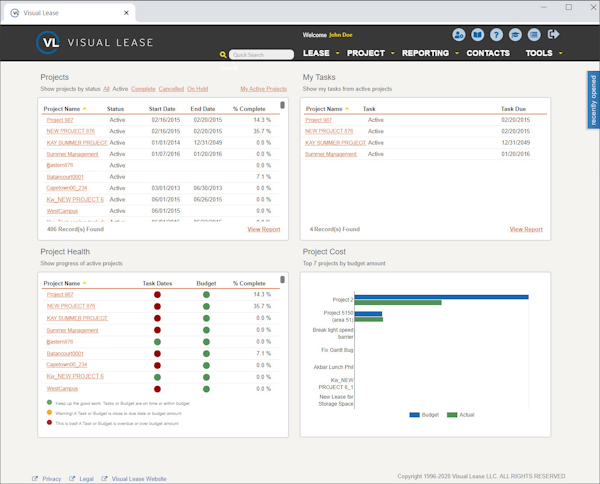Screen dimensions: 600x484
Task: Open NEW PROJECT 876 in Projects list
Action: coord(71,131)
